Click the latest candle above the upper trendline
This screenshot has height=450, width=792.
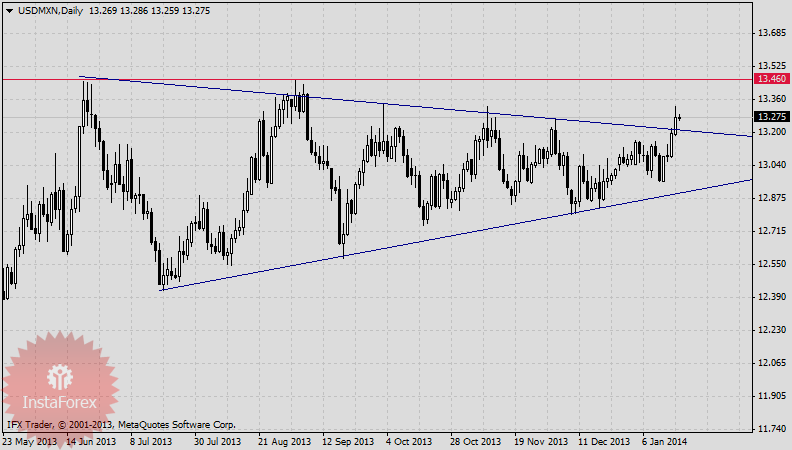tap(679, 118)
